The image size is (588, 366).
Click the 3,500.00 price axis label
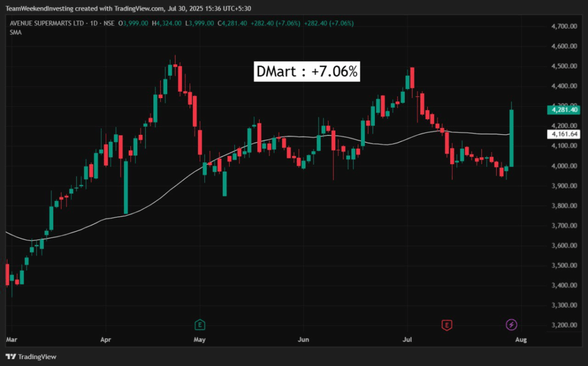point(564,265)
